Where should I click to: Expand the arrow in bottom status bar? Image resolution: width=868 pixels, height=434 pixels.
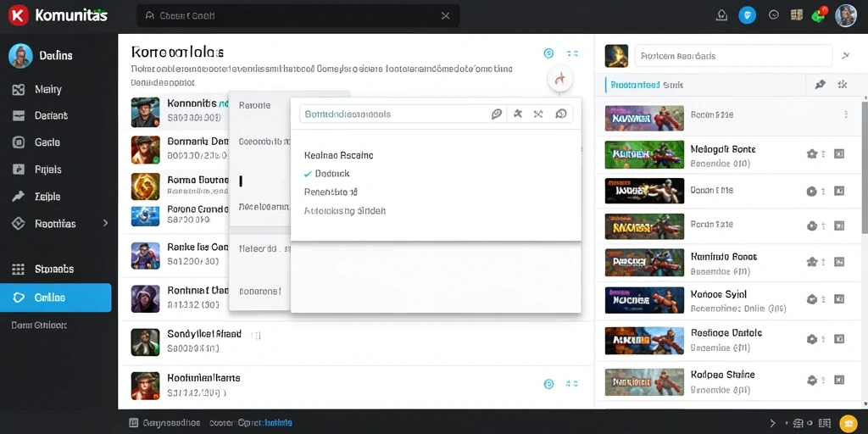coord(773,424)
